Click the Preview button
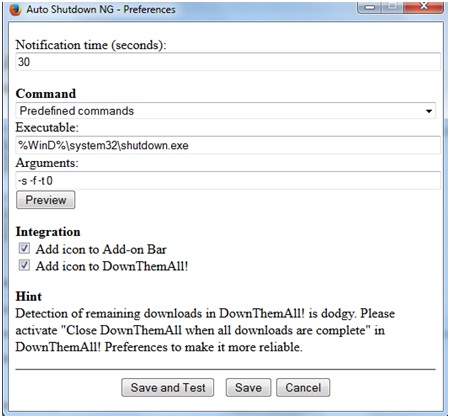Viewport: 450px width, 418px height. (x=46, y=200)
